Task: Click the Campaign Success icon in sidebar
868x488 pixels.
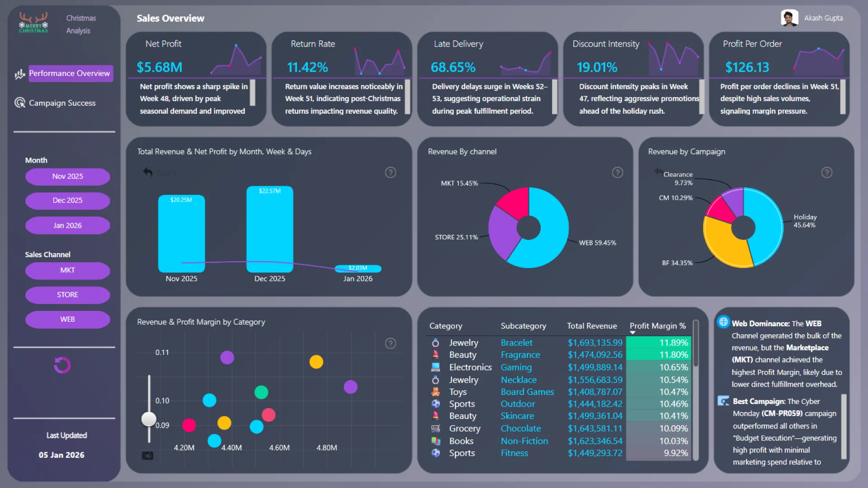Action: [19, 103]
